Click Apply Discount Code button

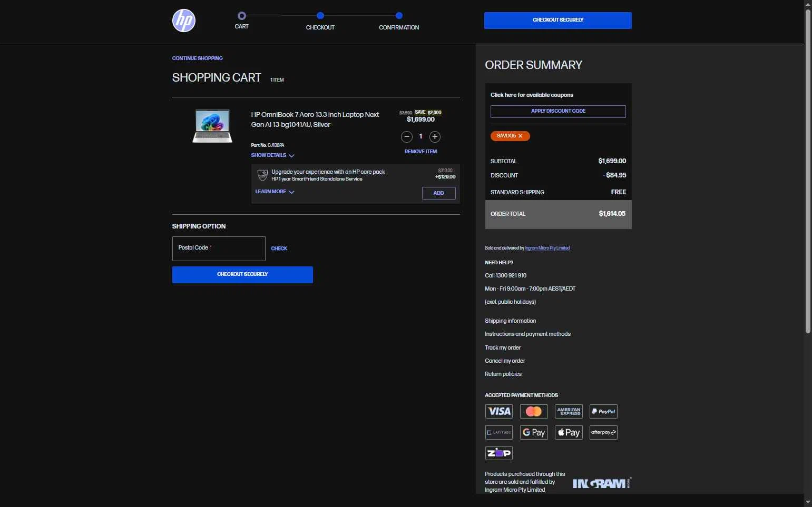pyautogui.click(x=558, y=112)
